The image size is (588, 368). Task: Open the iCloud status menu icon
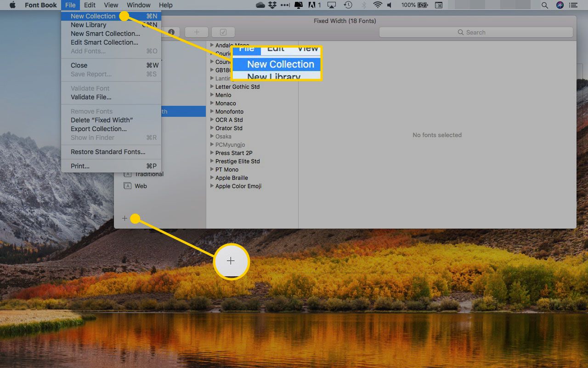click(x=260, y=5)
